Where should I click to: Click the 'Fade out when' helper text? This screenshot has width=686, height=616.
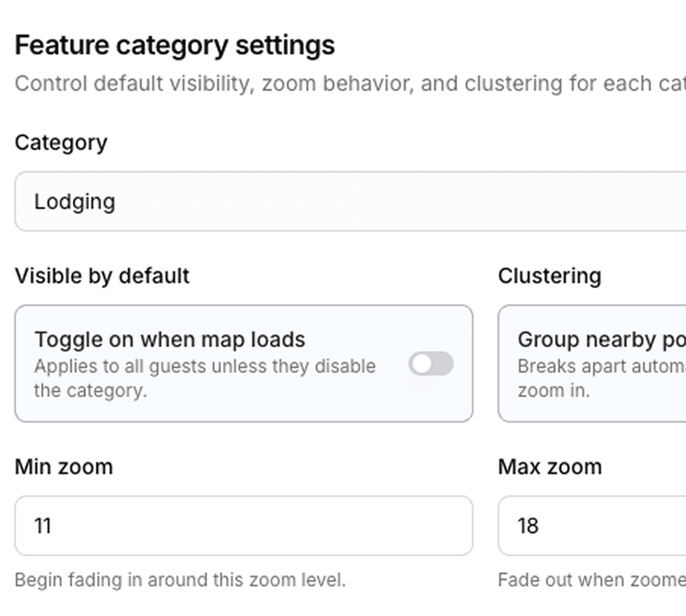click(591, 580)
